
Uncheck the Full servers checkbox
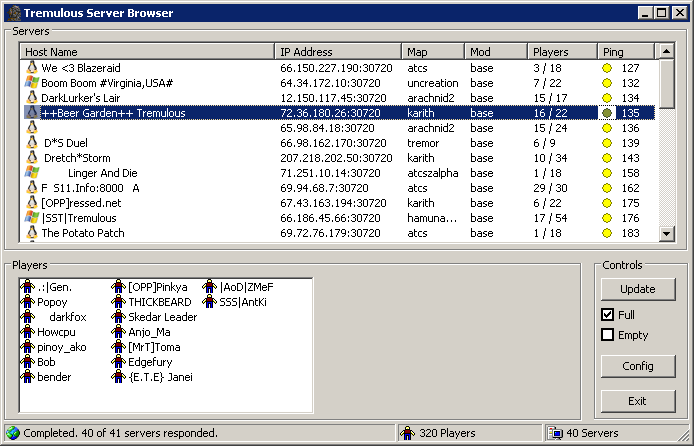607,315
